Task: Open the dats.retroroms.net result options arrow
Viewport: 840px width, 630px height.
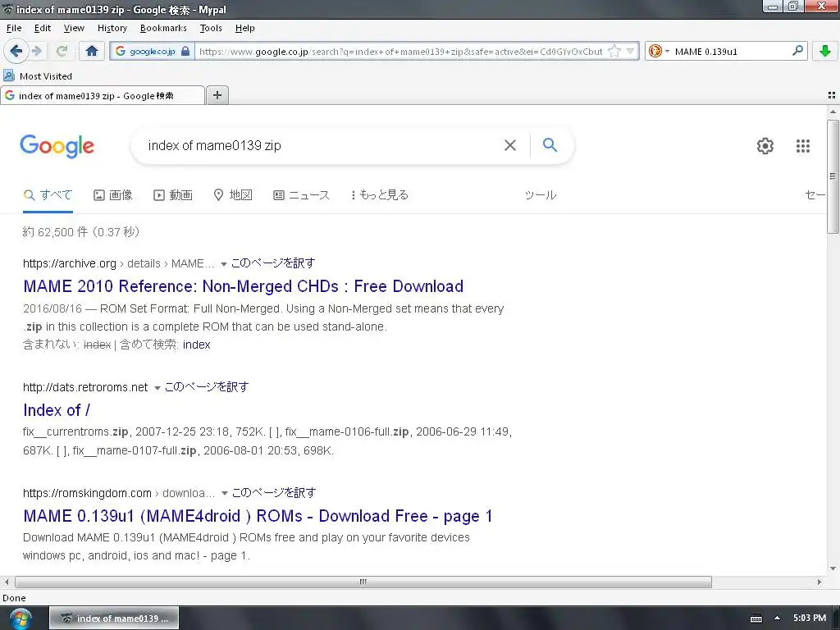Action: (157, 388)
